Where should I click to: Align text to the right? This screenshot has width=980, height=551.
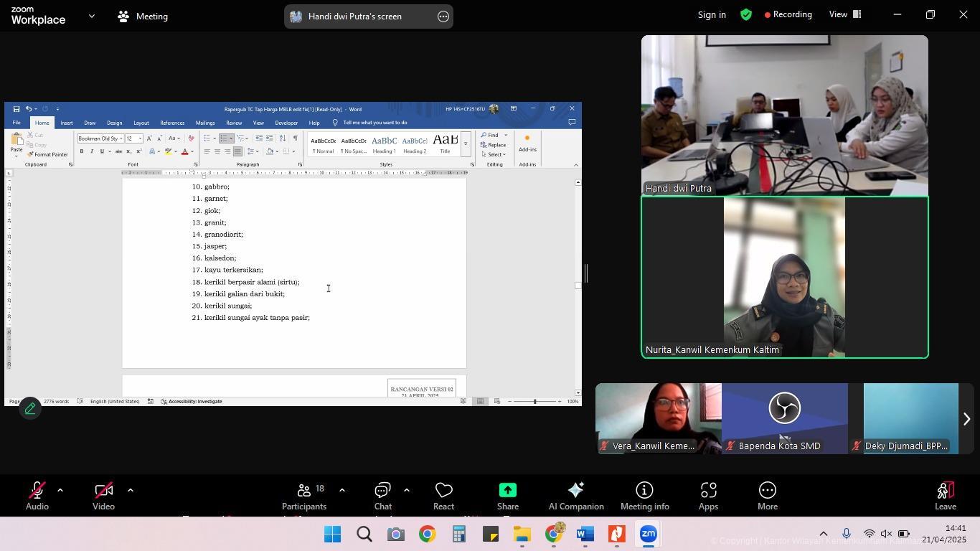(x=227, y=151)
